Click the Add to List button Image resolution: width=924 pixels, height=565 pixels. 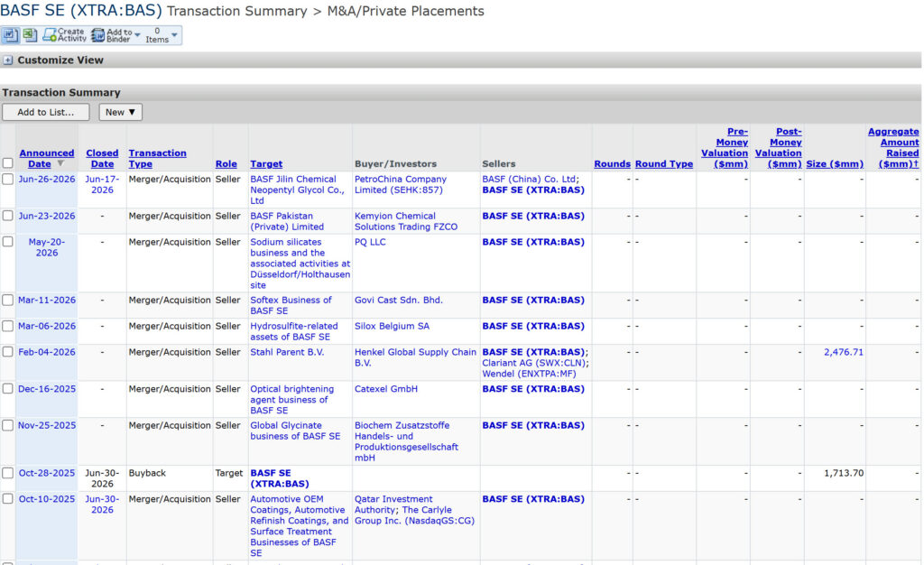[46, 112]
